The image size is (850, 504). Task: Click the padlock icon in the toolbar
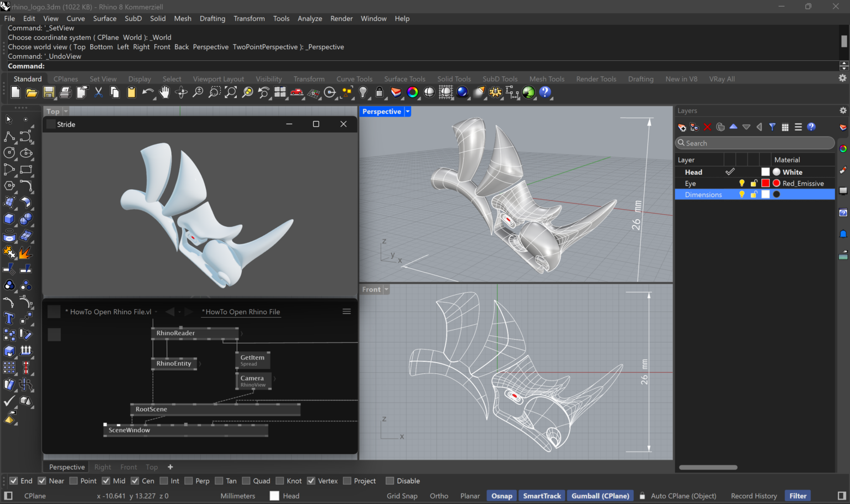click(379, 92)
